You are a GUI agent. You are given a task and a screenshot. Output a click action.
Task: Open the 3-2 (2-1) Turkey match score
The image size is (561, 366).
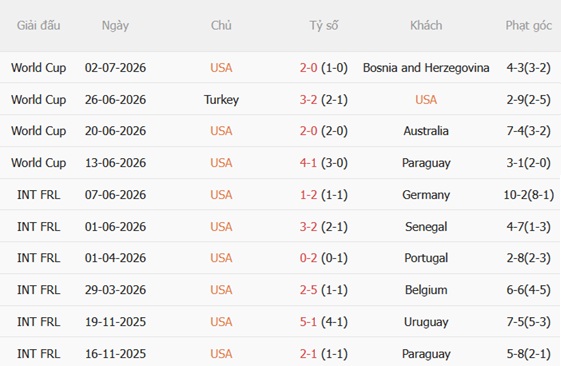pos(324,99)
